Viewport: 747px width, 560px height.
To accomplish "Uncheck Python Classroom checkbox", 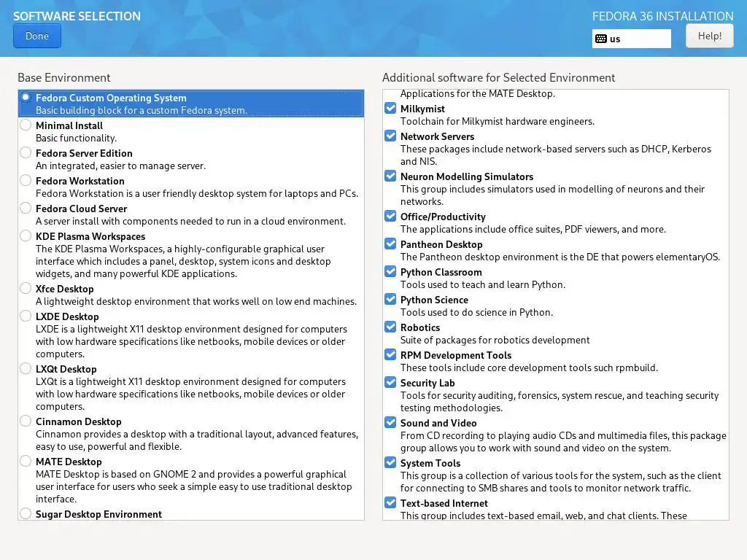I will pyautogui.click(x=390, y=271).
